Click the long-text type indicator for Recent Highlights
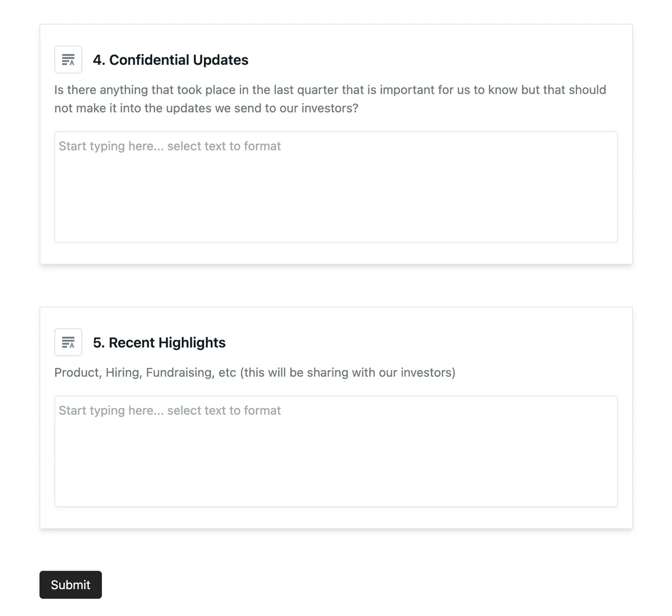Viewport: 672px width, 616px height. coord(68,342)
